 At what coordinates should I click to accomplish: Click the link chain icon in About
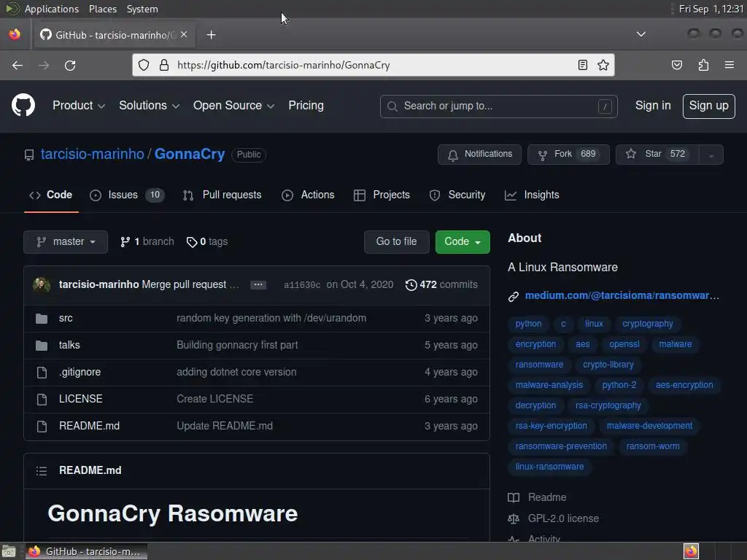(513, 297)
